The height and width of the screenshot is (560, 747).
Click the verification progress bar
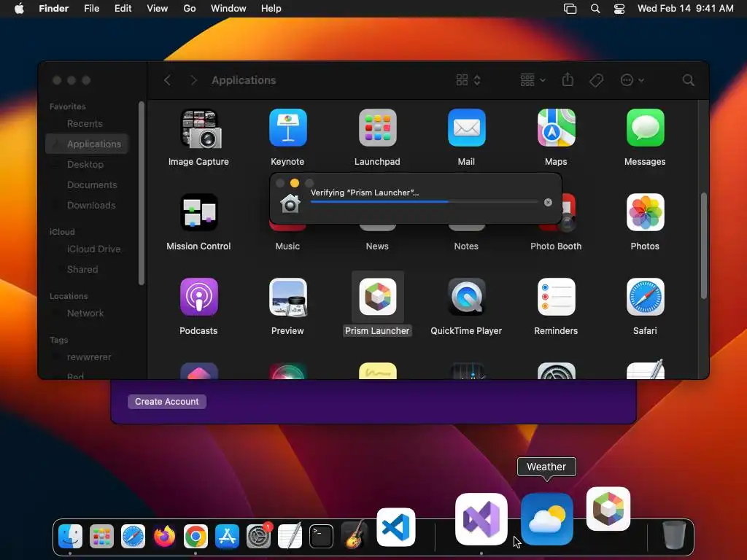pyautogui.click(x=424, y=202)
